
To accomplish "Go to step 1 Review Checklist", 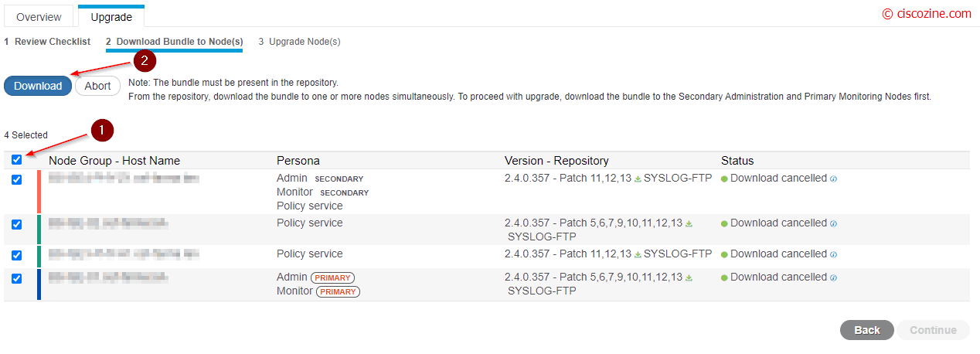I will (x=47, y=42).
